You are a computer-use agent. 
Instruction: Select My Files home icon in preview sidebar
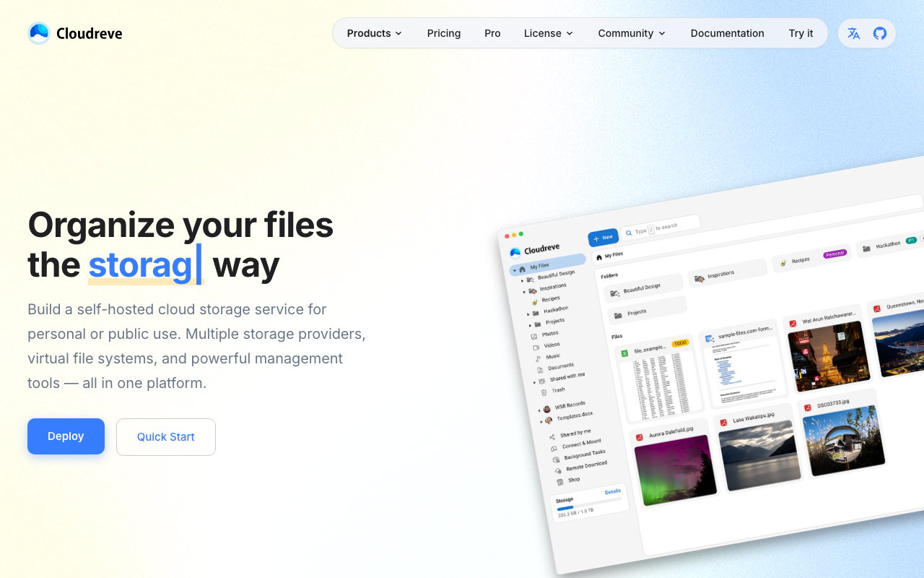click(x=523, y=269)
